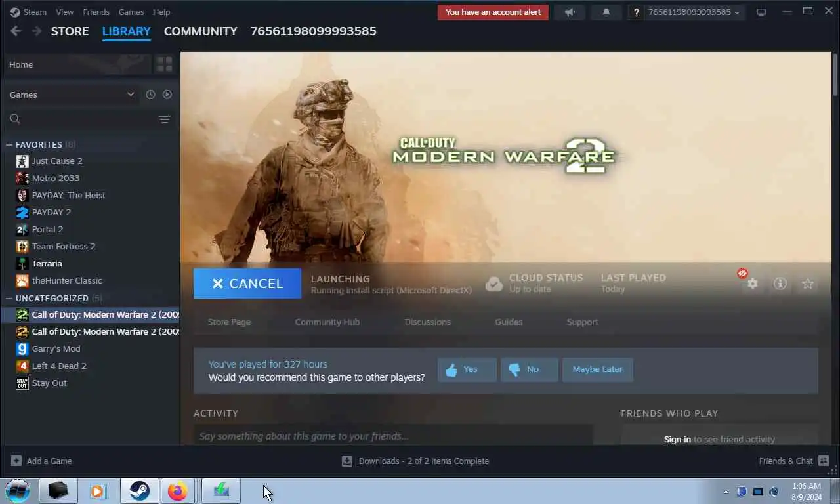840x504 pixels.
Task: Open Firefox from the taskbar
Action: tap(177, 491)
